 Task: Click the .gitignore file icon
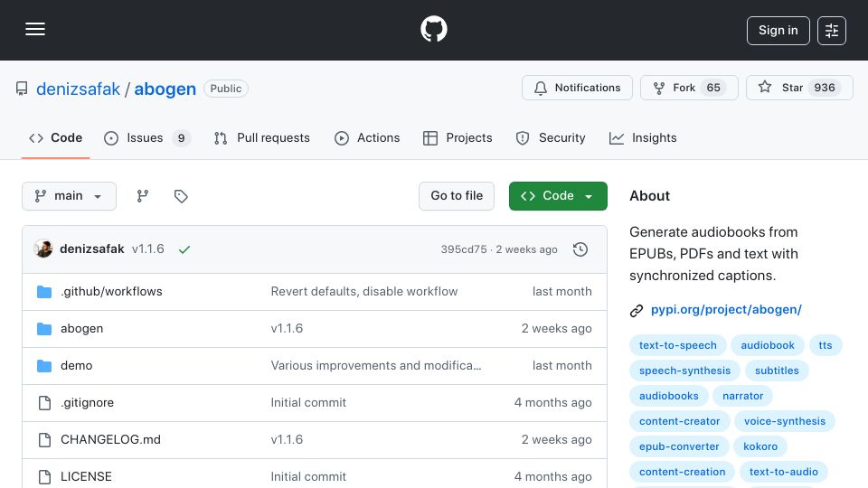click(44, 403)
